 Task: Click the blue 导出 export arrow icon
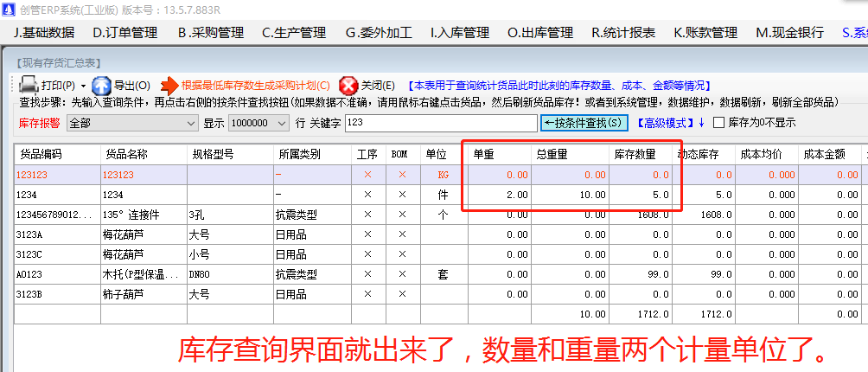(x=101, y=86)
